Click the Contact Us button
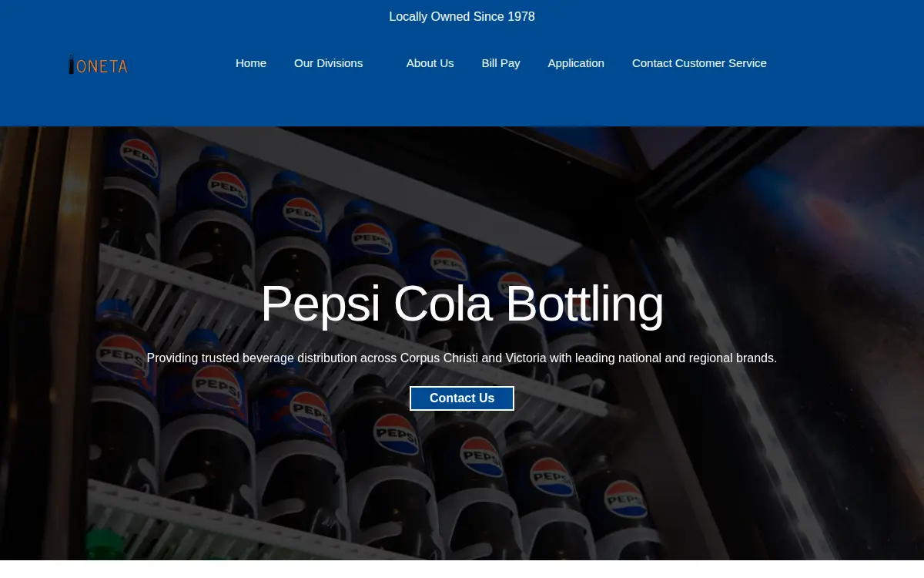The image size is (924, 578). 462,398
